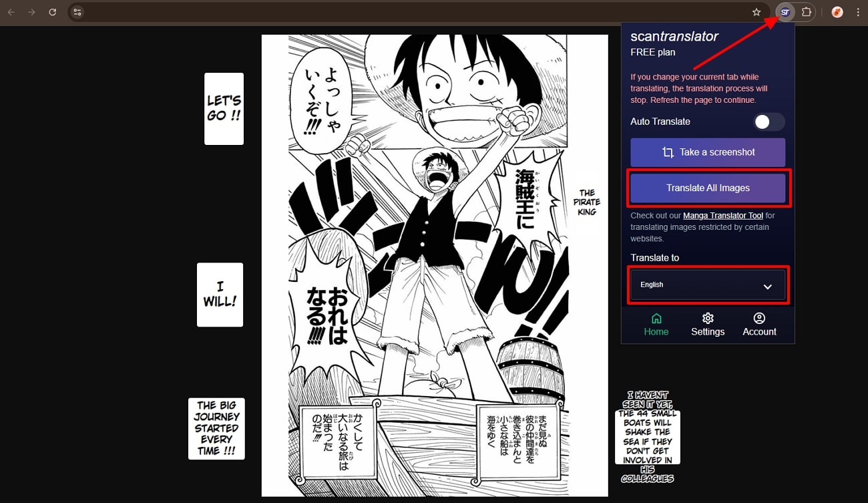Click the Settings gear icon

tap(708, 319)
